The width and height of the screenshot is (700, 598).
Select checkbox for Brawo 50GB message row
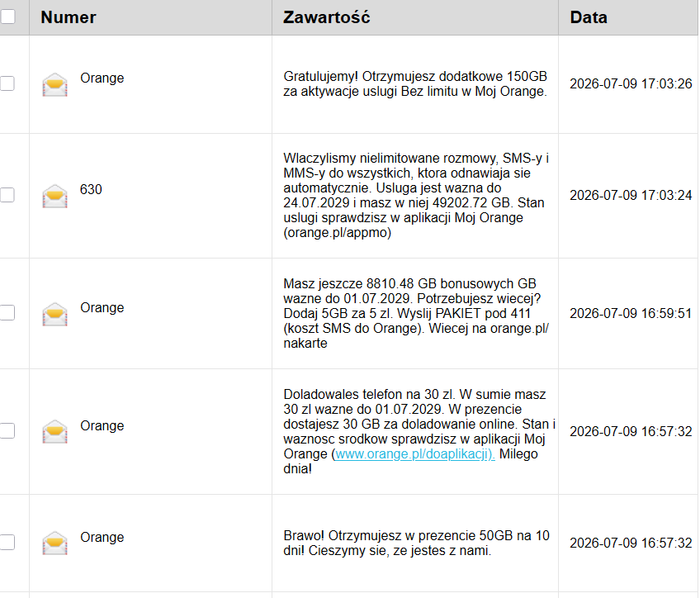click(x=7, y=542)
